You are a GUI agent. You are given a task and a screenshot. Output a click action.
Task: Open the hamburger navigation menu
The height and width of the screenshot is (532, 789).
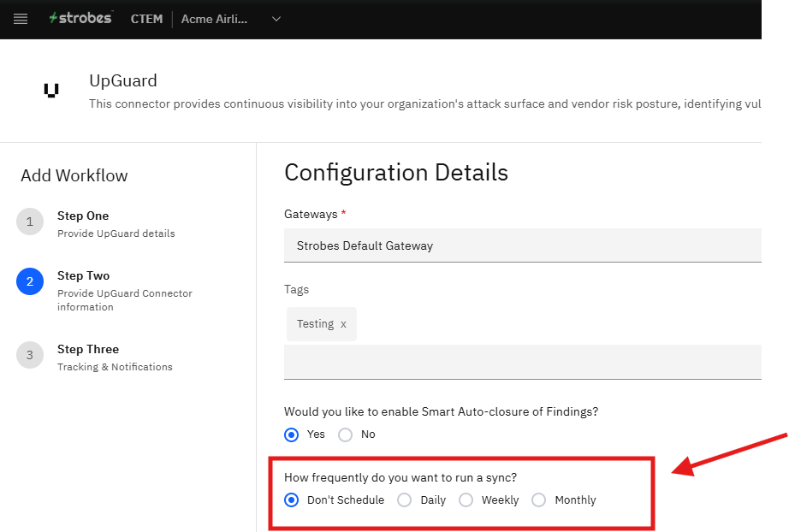point(21,19)
